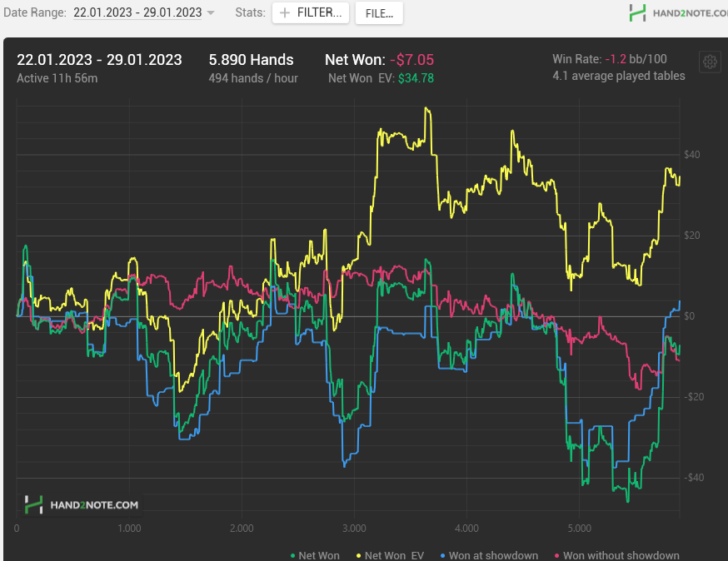The image size is (728, 561).
Task: Click the Hand2Note logo in the header
Action: 678,13
